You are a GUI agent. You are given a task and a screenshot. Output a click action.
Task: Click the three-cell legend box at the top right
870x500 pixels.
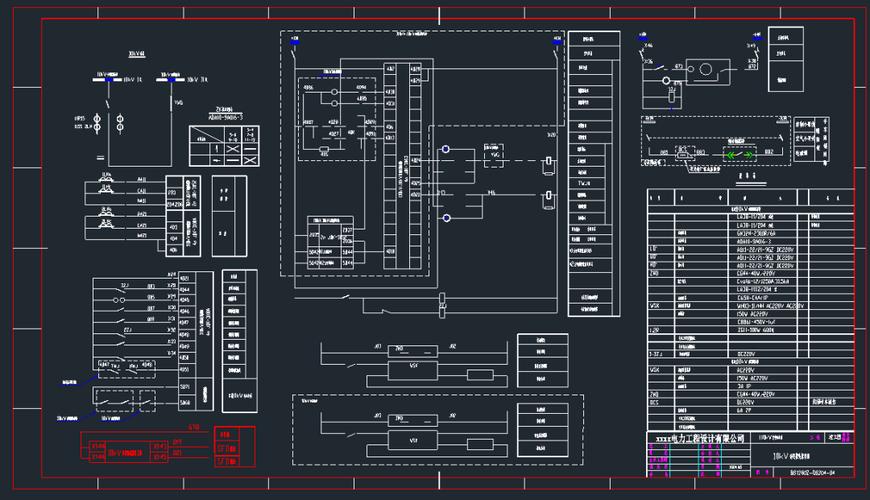[788, 59]
